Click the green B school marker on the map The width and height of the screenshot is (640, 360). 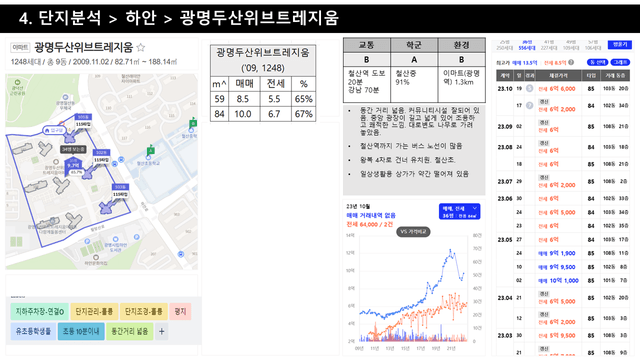193,123
